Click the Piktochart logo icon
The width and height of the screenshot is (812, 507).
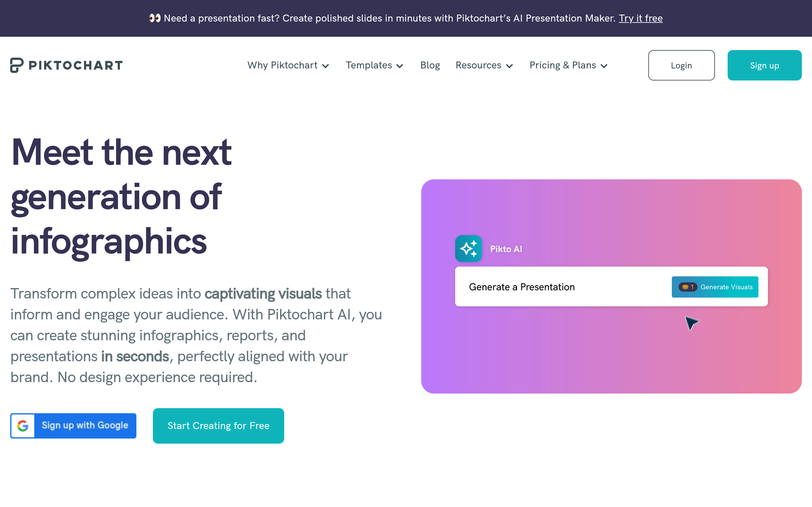[17, 65]
